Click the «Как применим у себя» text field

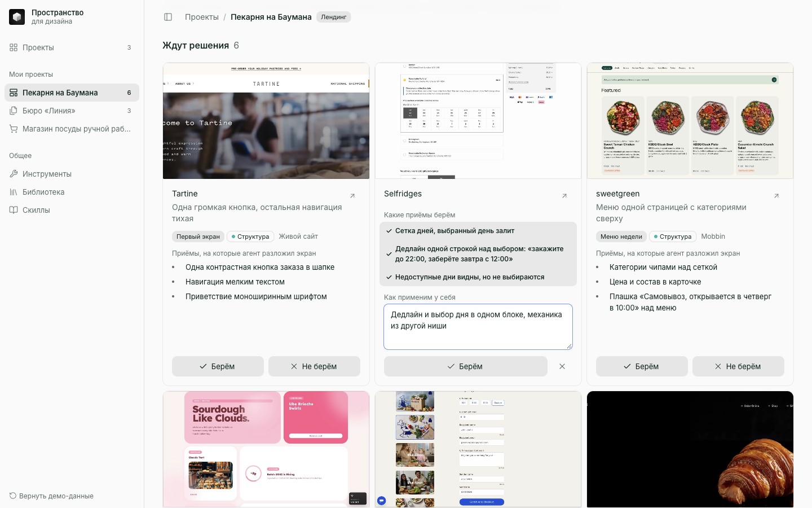[x=478, y=327]
